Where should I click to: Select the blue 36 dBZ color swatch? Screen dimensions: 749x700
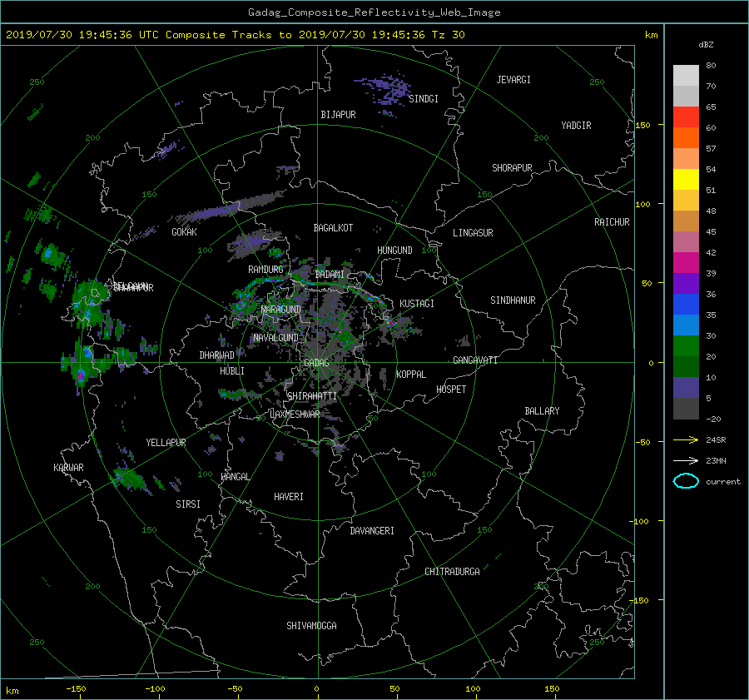pyautogui.click(x=686, y=305)
